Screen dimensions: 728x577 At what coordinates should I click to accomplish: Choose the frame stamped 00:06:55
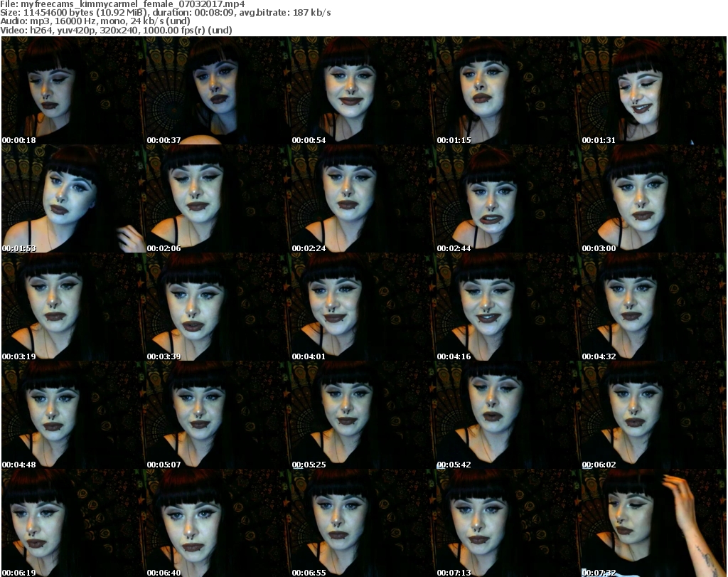coord(363,523)
